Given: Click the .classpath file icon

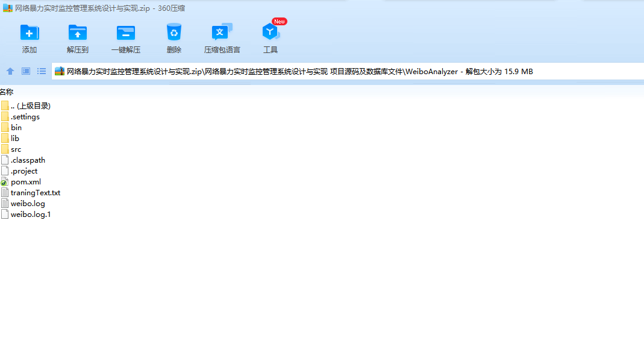Looking at the screenshot, I should coord(4,160).
